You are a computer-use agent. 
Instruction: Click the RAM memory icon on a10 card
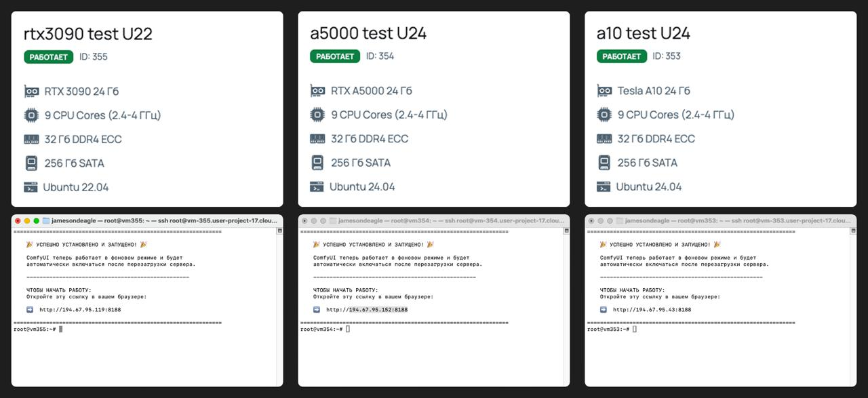(604, 139)
